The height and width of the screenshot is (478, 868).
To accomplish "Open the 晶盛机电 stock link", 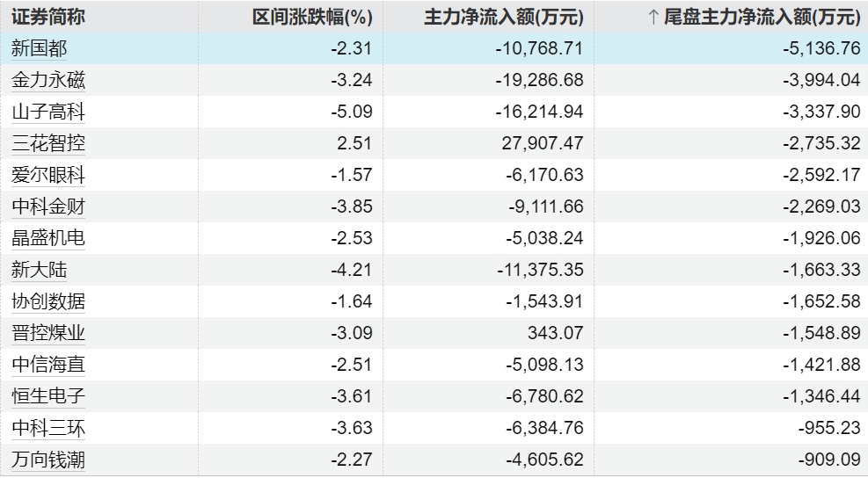I will (48, 238).
